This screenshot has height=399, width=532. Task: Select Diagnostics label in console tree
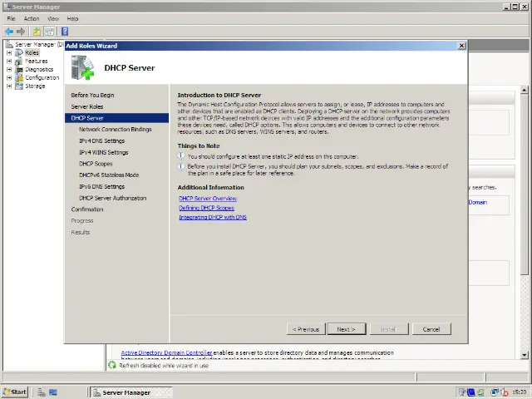pyautogui.click(x=39, y=70)
